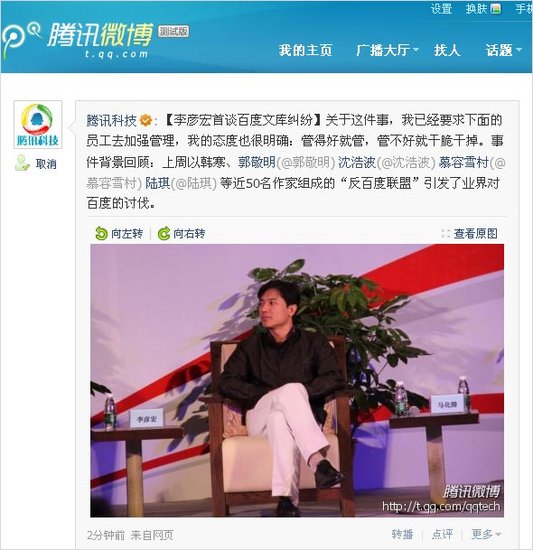Click the rotate left (向左转) icon

click(101, 233)
